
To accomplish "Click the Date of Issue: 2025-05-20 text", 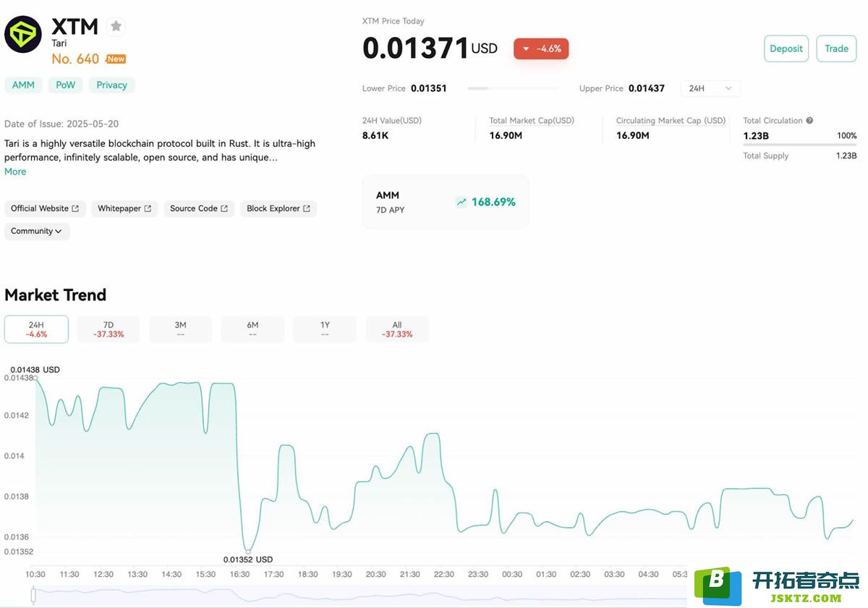I will coord(61,124).
